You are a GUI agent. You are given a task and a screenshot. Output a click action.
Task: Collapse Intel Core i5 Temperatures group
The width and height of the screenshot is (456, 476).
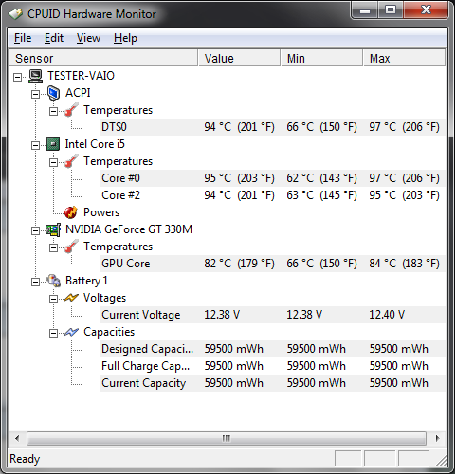53,162
